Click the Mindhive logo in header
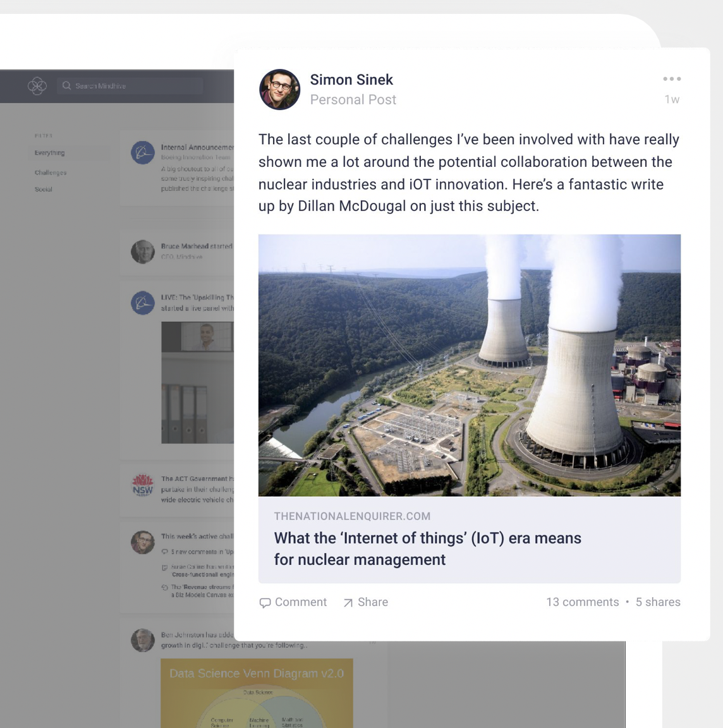The image size is (723, 728). tap(37, 86)
